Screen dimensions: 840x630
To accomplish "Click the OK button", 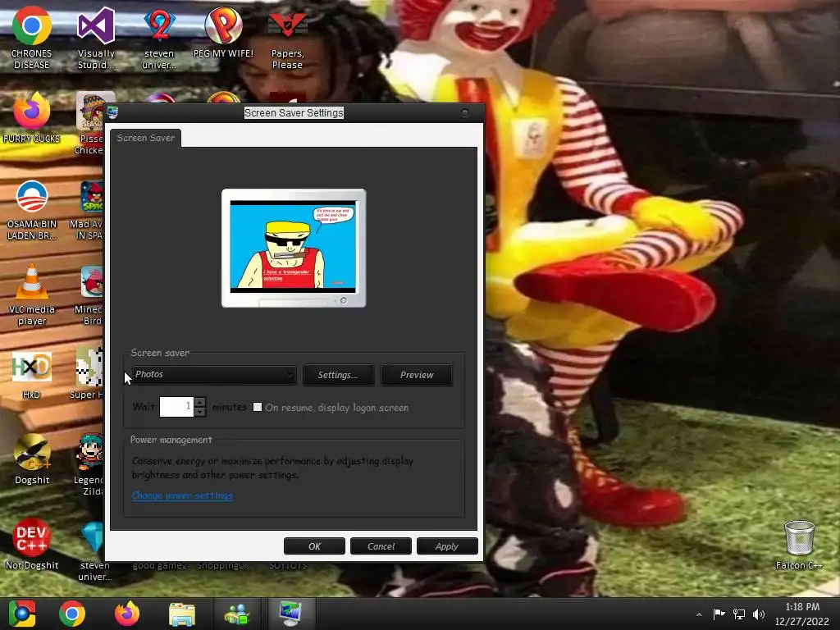I will 314,546.
